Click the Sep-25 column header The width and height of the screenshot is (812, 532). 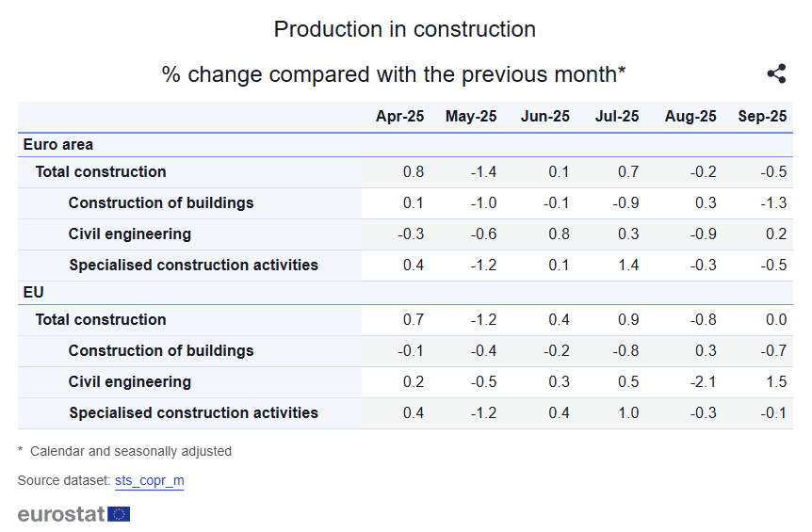(762, 117)
